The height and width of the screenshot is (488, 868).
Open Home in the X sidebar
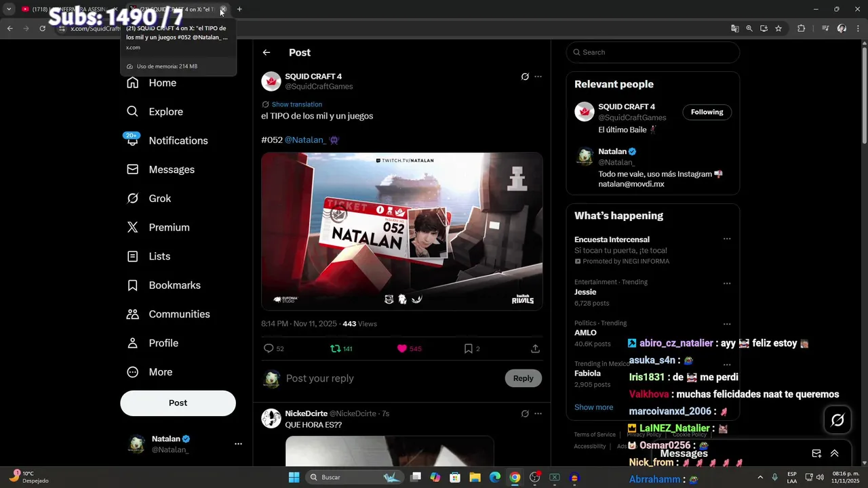pyautogui.click(x=152, y=83)
